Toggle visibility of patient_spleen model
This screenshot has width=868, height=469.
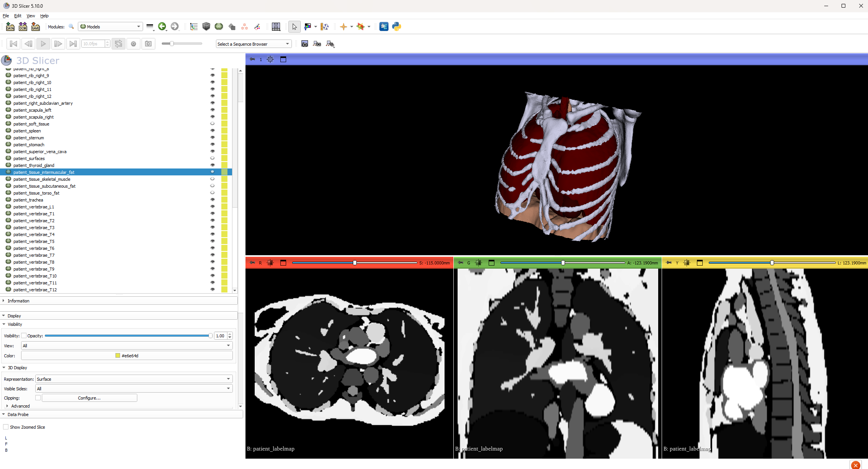(212, 131)
